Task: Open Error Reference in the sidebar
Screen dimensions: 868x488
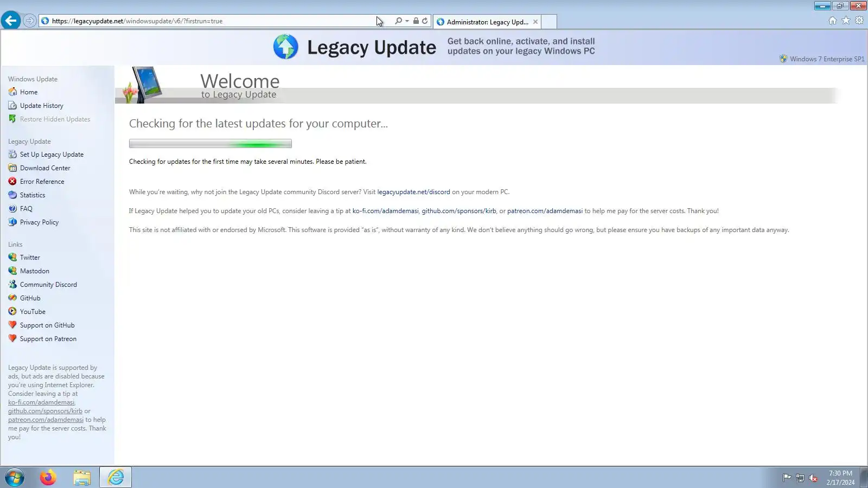Action: pos(42,181)
